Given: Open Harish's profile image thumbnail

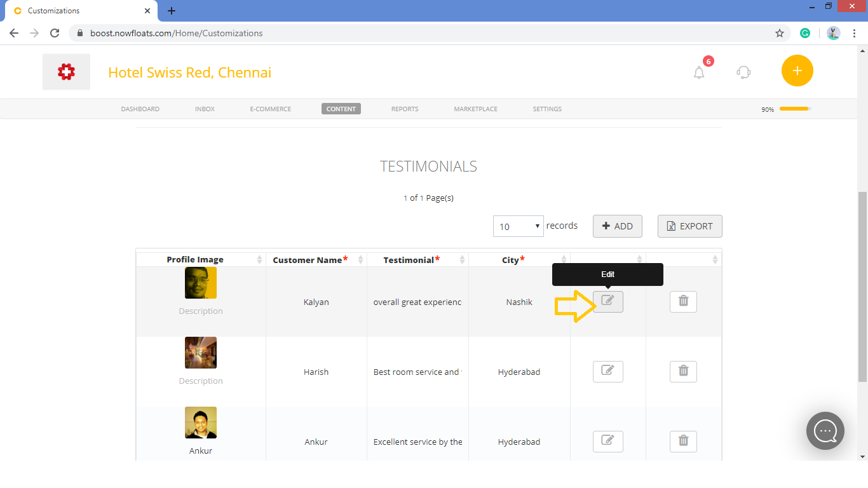Looking at the screenshot, I should [201, 353].
